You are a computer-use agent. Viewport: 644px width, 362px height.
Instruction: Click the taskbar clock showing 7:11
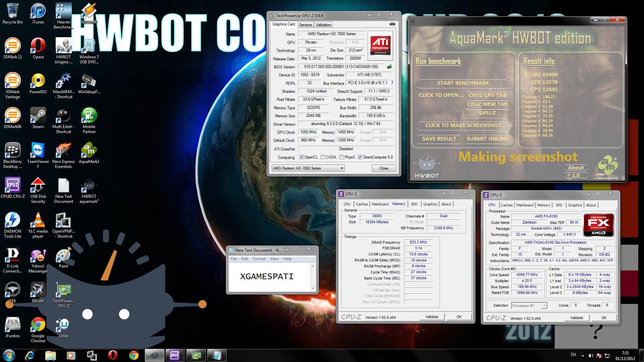(x=625, y=355)
